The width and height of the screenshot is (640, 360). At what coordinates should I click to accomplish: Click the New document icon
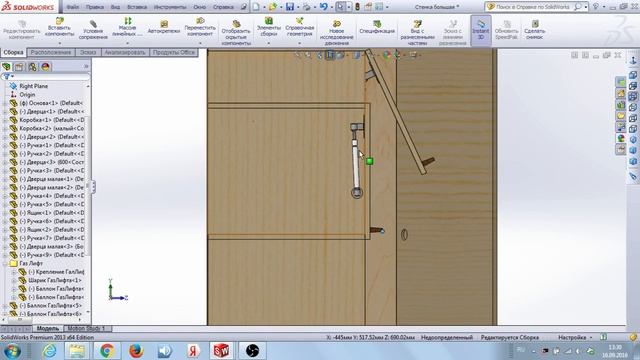pyautogui.click(x=256, y=7)
